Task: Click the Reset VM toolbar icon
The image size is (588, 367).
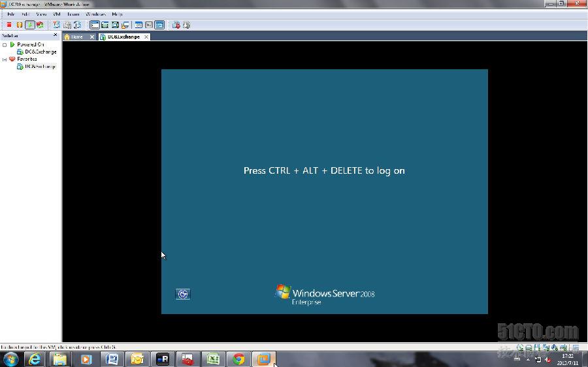Action: pyautogui.click(x=40, y=25)
